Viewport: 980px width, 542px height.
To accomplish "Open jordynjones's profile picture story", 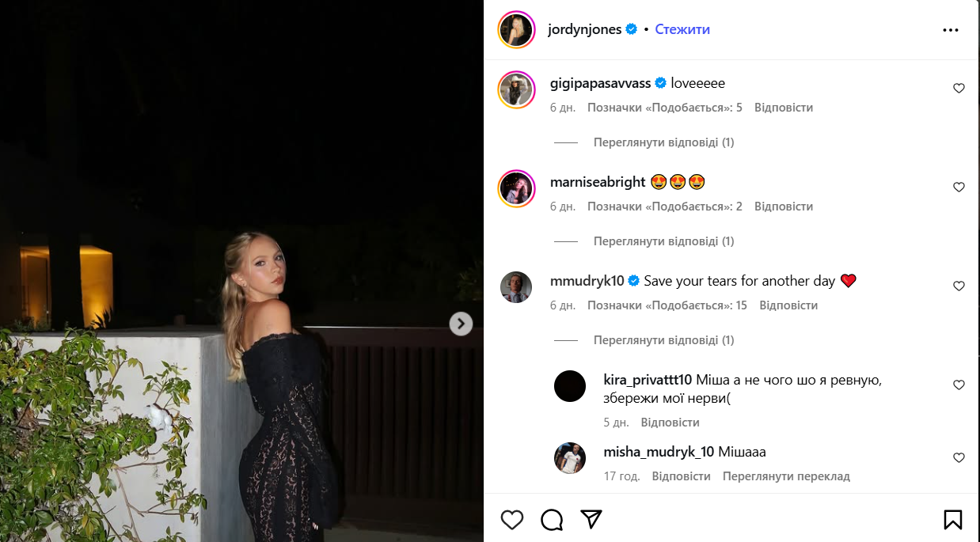I will [517, 30].
